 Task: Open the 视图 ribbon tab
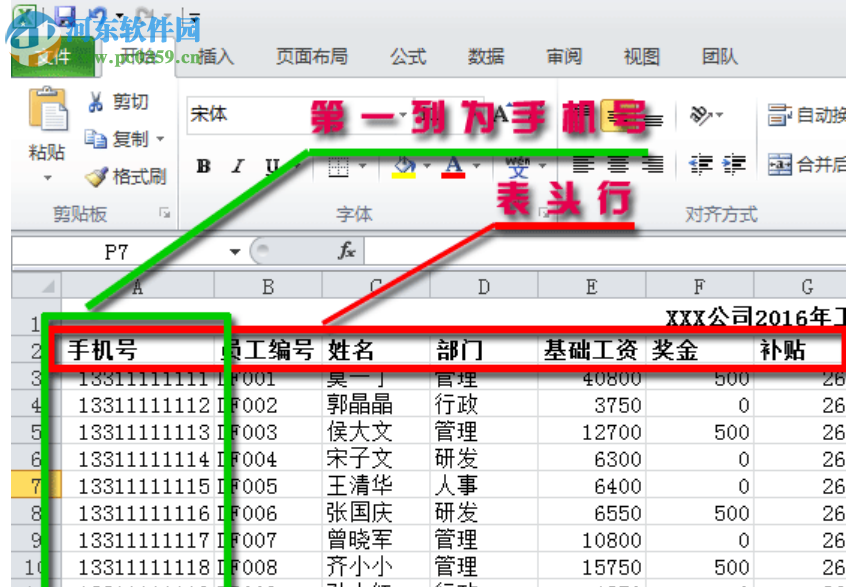pos(641,57)
